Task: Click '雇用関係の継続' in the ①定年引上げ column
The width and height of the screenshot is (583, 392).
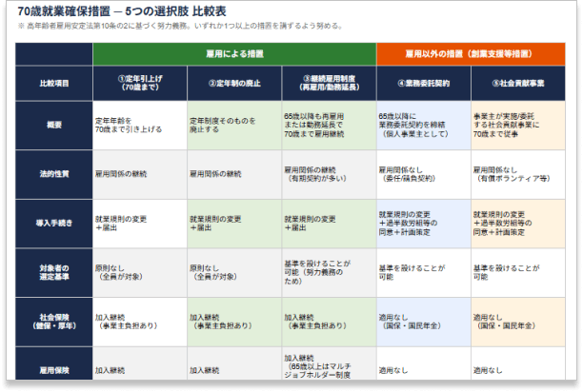Action: pos(140,174)
